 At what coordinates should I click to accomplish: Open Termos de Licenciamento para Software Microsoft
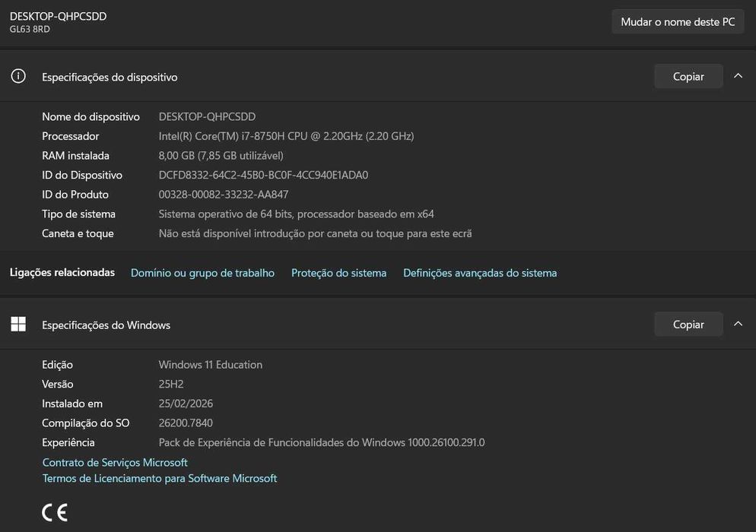point(160,478)
